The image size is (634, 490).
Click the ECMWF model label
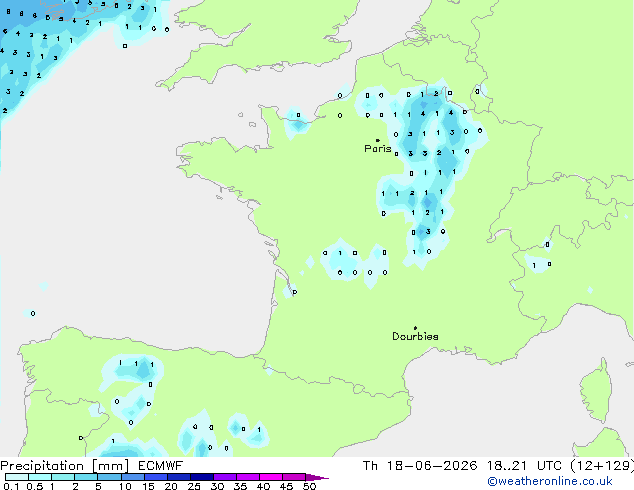click(161, 466)
